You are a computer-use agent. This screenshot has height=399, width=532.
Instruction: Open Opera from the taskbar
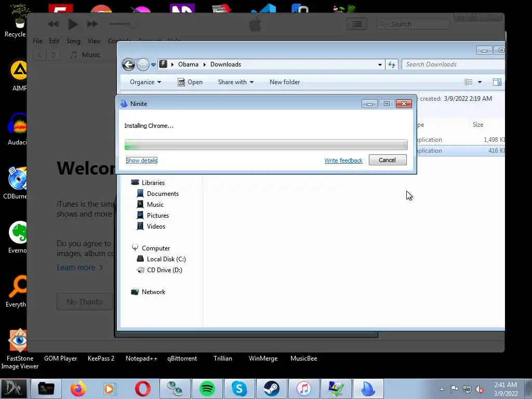[x=142, y=389]
